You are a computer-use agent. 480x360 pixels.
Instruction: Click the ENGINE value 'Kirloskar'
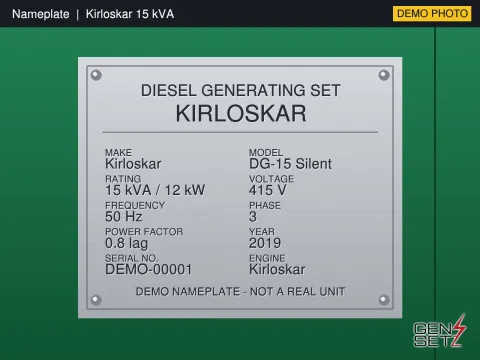(277, 269)
